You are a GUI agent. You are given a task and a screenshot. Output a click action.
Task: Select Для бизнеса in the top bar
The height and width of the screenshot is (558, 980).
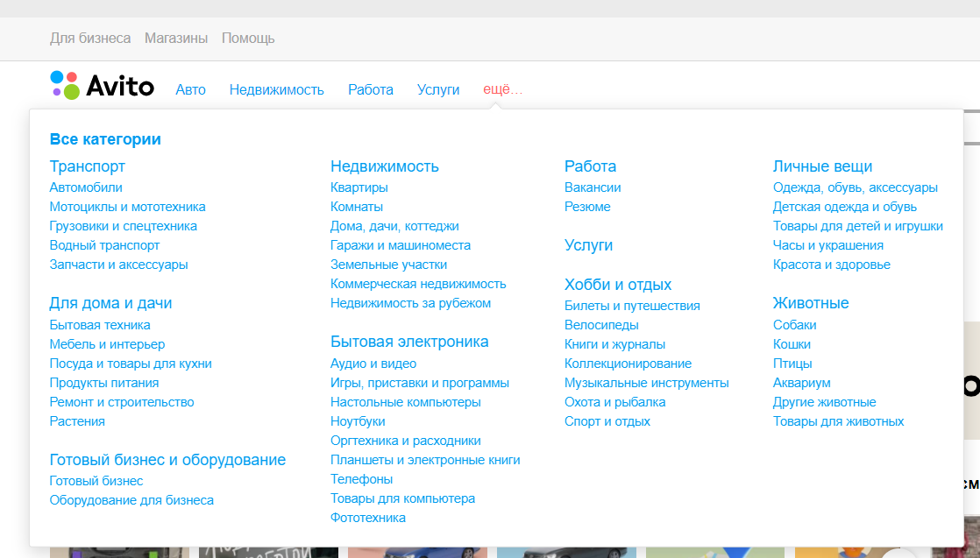tap(90, 38)
